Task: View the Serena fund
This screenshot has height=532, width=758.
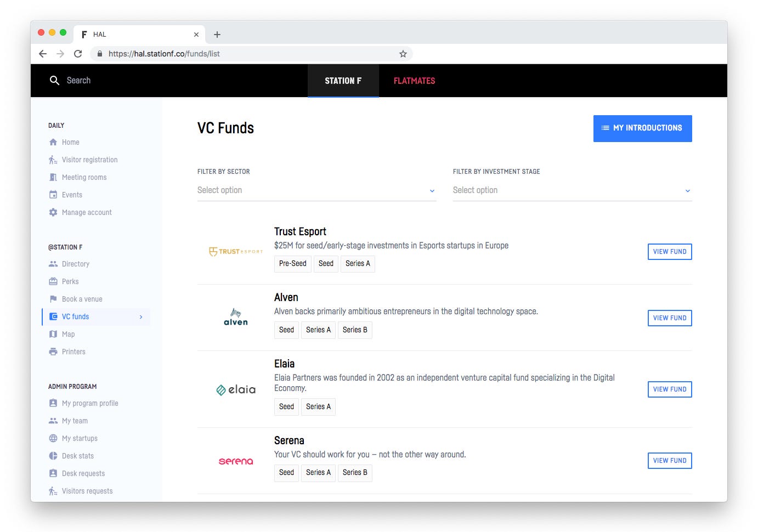Action: point(670,461)
